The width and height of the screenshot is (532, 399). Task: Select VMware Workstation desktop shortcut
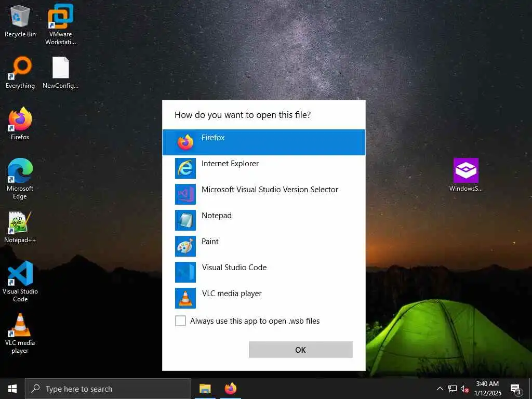click(x=60, y=24)
